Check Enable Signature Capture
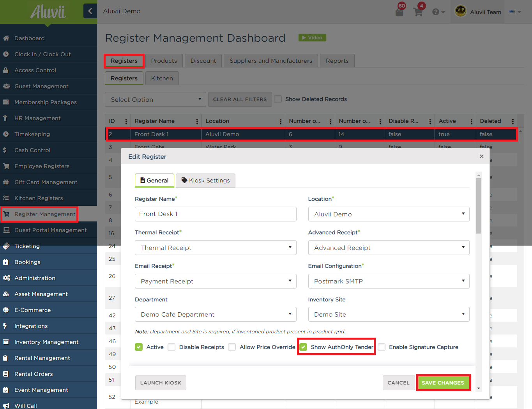Image resolution: width=532 pixels, height=409 pixels. [382, 347]
